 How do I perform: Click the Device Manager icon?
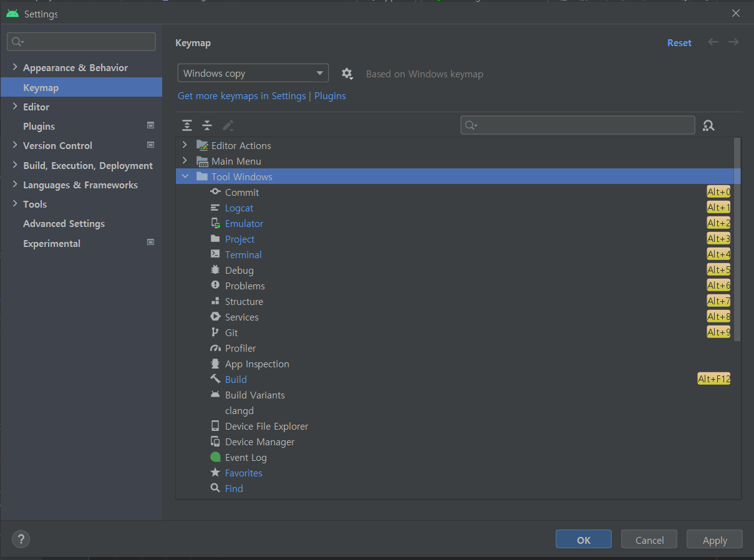[215, 442]
